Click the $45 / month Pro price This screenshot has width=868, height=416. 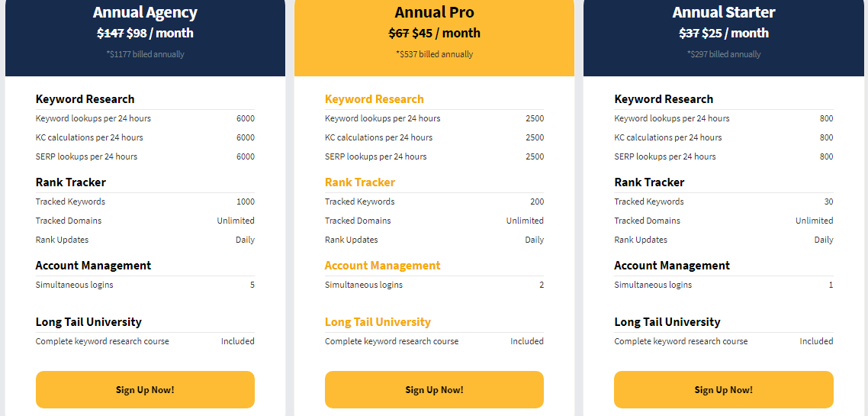(x=445, y=33)
